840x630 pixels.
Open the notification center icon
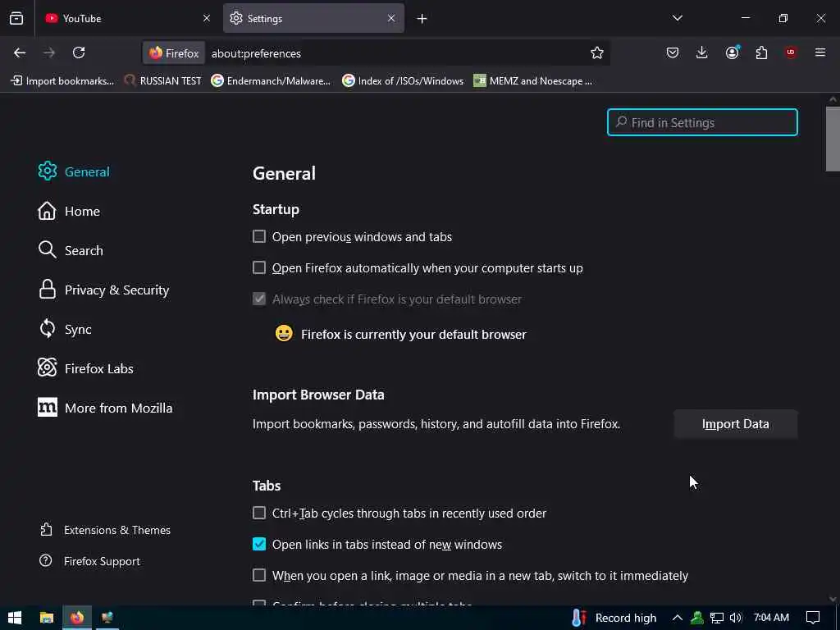[x=813, y=618]
